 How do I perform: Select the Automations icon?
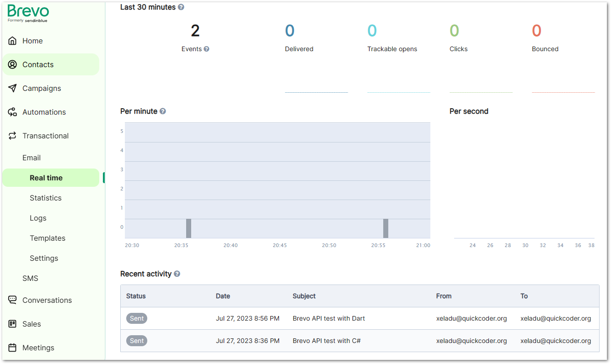coord(14,112)
